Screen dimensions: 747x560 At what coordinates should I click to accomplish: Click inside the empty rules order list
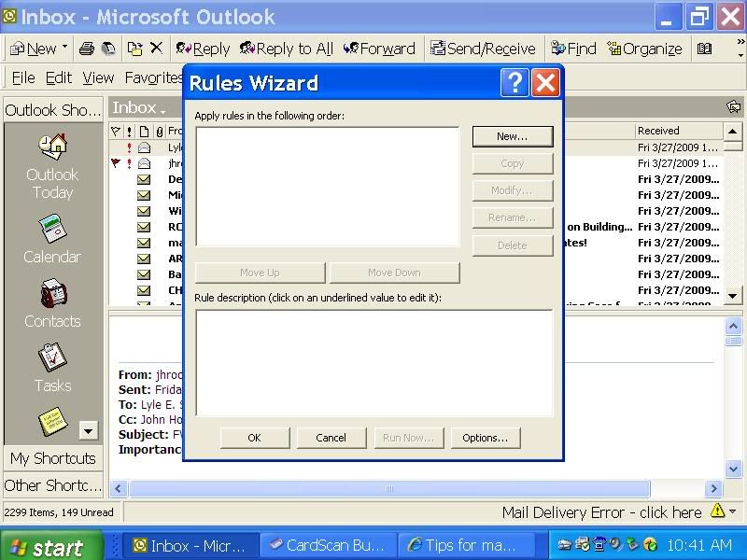tap(328, 187)
